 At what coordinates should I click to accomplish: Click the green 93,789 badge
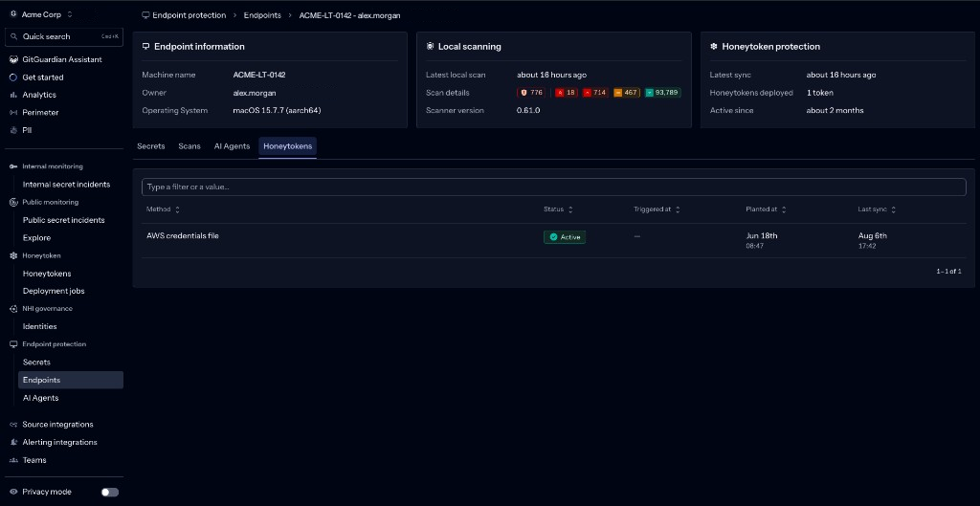tap(663, 93)
